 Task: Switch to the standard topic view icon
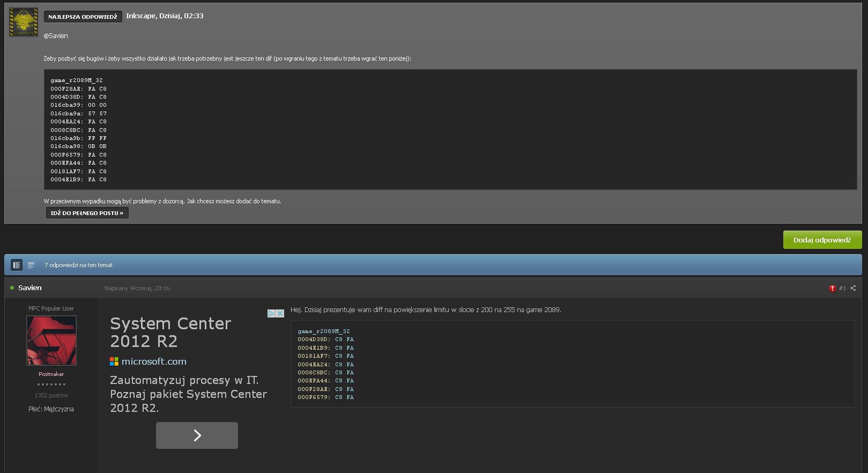coord(17,265)
